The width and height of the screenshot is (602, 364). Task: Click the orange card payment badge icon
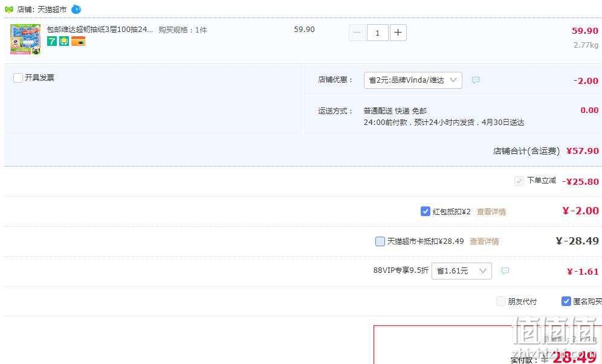click(x=79, y=41)
